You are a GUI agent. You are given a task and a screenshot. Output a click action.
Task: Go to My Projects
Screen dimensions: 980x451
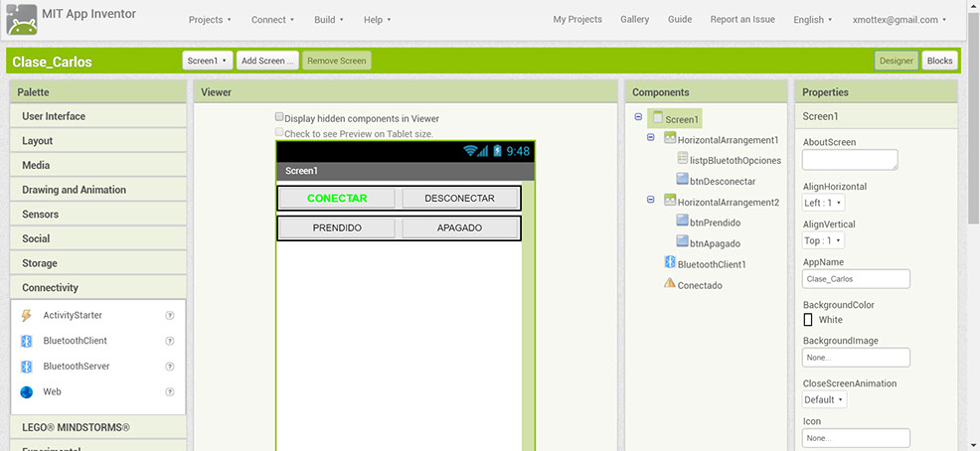tap(577, 20)
